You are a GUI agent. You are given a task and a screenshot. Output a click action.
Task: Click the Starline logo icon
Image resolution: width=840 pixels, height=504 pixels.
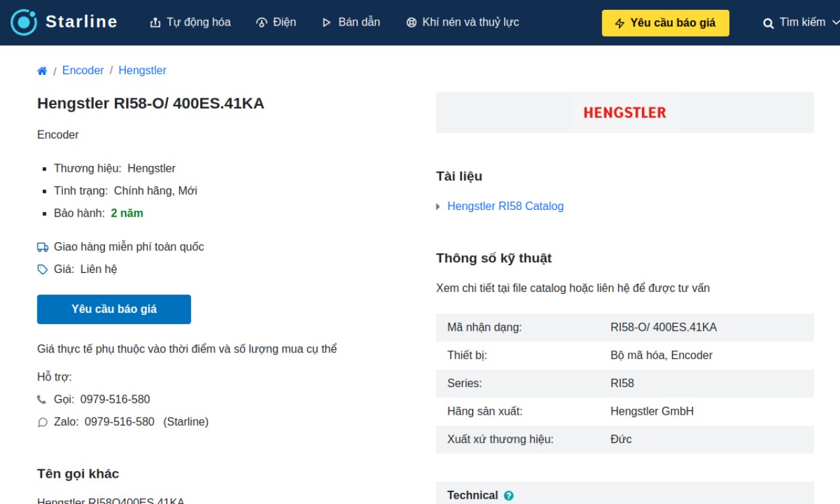(24, 22)
